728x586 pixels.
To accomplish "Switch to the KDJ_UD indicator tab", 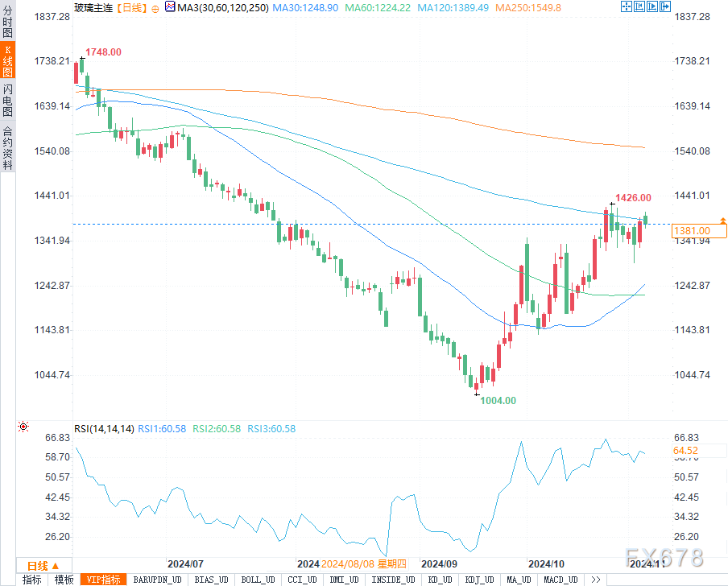I will coord(479,580).
